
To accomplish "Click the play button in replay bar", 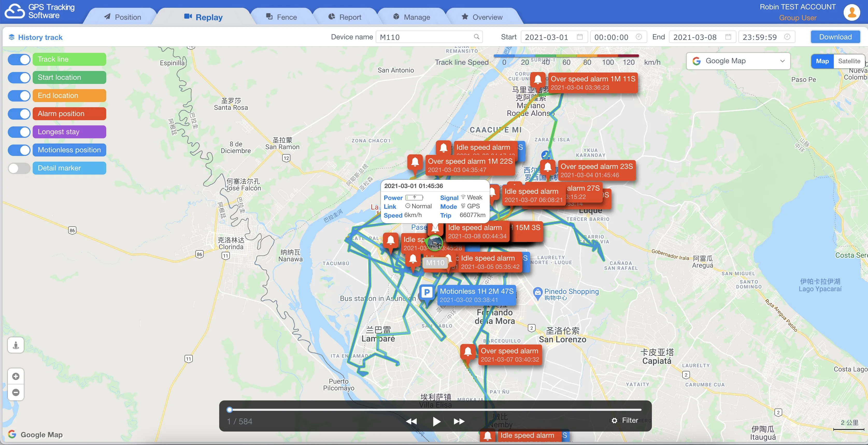I will coord(436,421).
